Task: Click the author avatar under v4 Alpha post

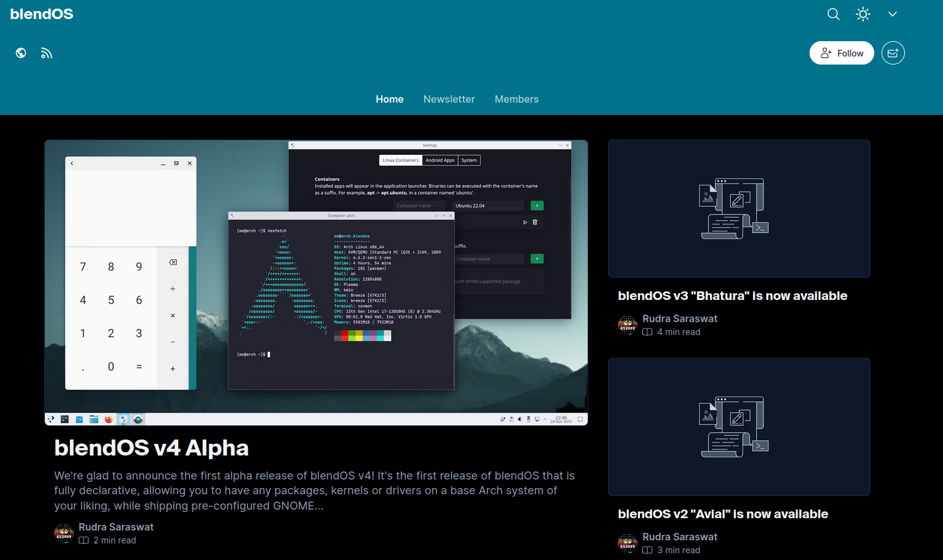Action: click(x=64, y=534)
